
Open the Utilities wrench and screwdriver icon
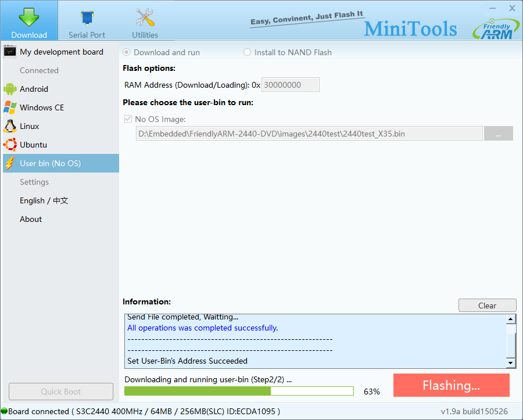point(145,17)
